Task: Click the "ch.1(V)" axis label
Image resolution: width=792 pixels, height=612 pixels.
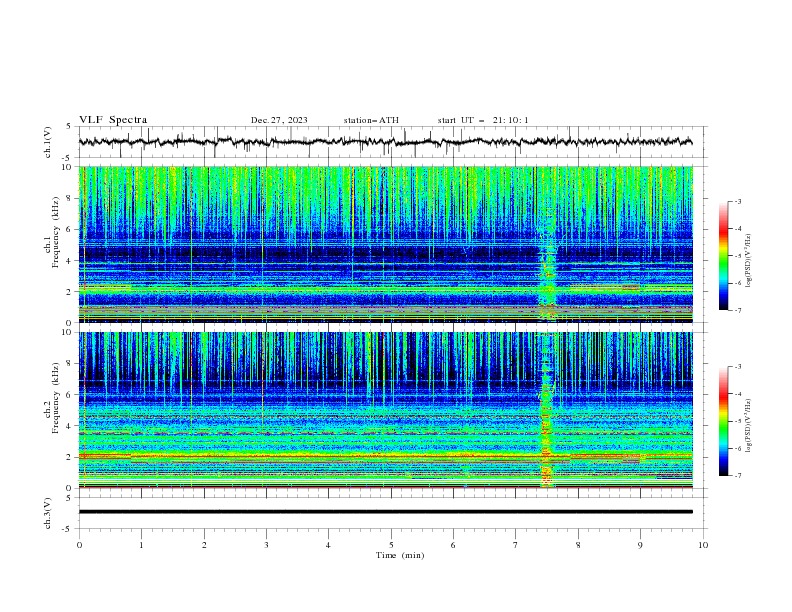Action: 48,142
